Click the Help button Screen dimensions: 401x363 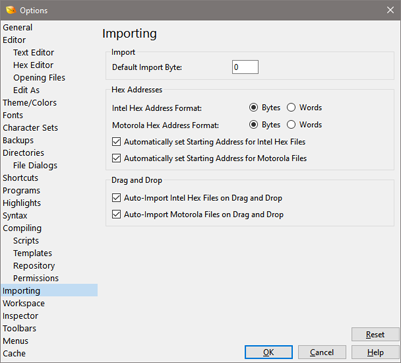pos(375,352)
